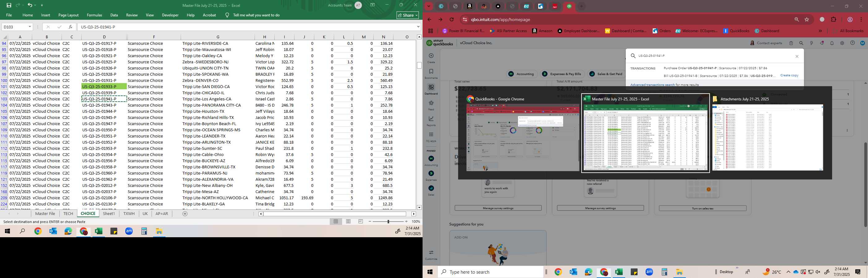Switch to Page Break Preview in status bar
Image resolution: width=868 pixels, height=278 pixels.
coord(361,221)
